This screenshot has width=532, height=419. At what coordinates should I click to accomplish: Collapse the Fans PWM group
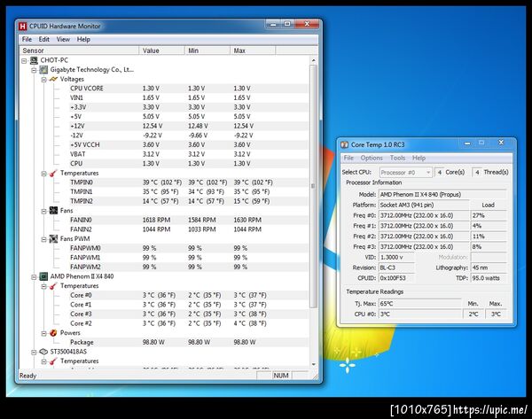point(43,239)
